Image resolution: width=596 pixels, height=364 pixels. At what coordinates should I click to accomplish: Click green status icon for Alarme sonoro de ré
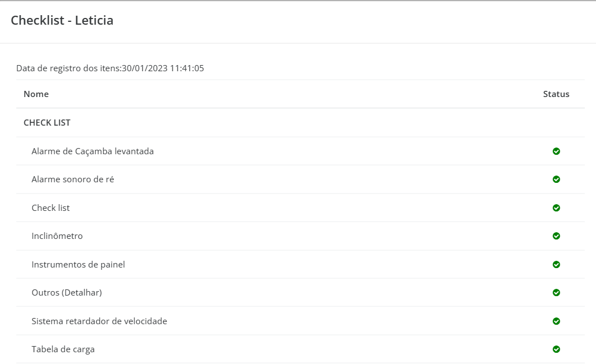tap(556, 179)
